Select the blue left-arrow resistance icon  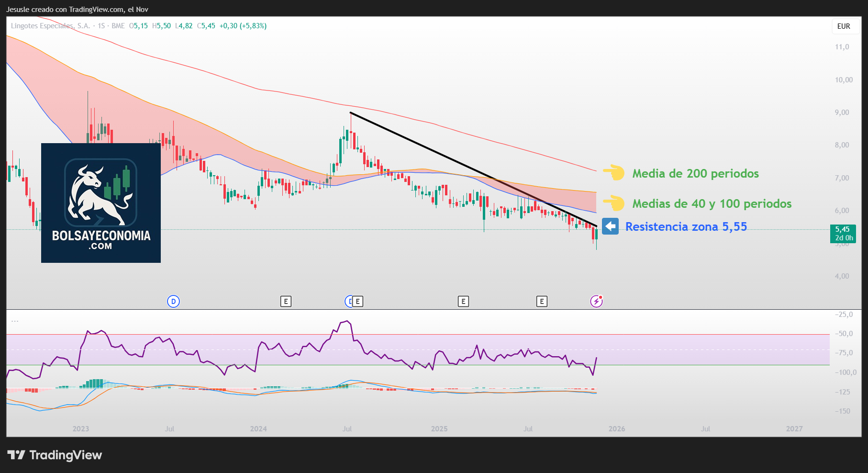tap(610, 226)
